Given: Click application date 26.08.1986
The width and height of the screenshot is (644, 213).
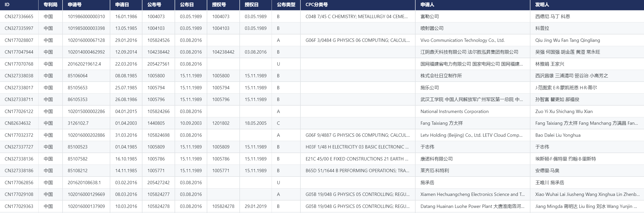Looking at the screenshot, I should [126, 99].
